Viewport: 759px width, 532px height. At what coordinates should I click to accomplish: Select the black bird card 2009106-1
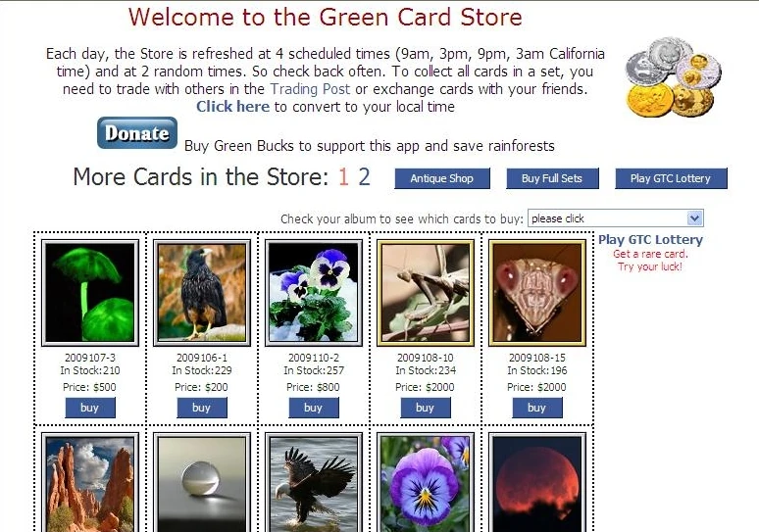(x=202, y=293)
